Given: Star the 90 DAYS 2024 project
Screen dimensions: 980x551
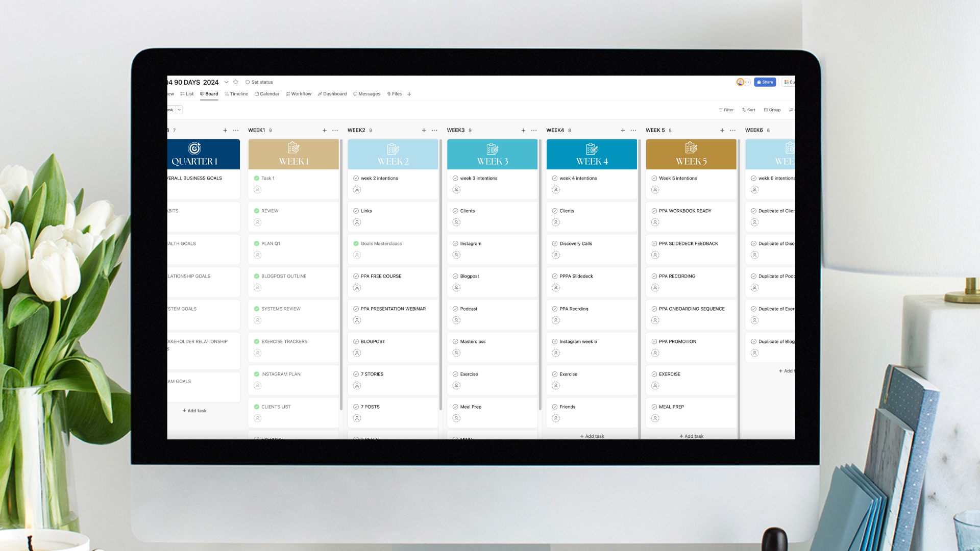Looking at the screenshot, I should pos(235,82).
